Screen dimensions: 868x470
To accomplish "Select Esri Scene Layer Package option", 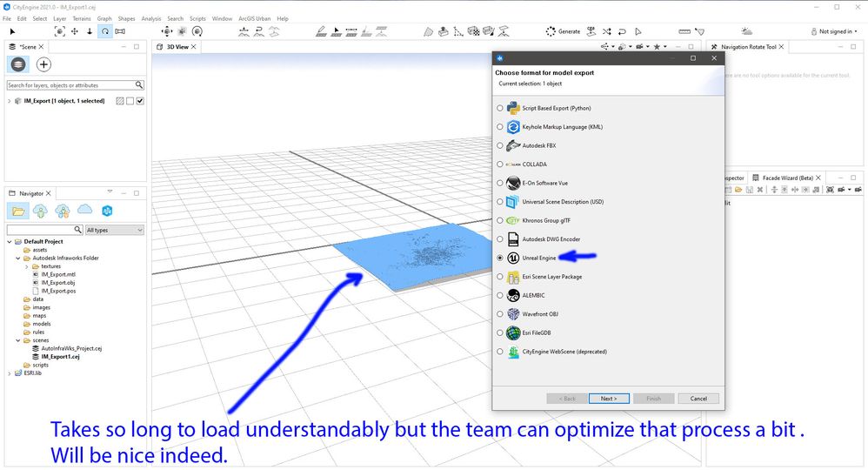I will (500, 277).
